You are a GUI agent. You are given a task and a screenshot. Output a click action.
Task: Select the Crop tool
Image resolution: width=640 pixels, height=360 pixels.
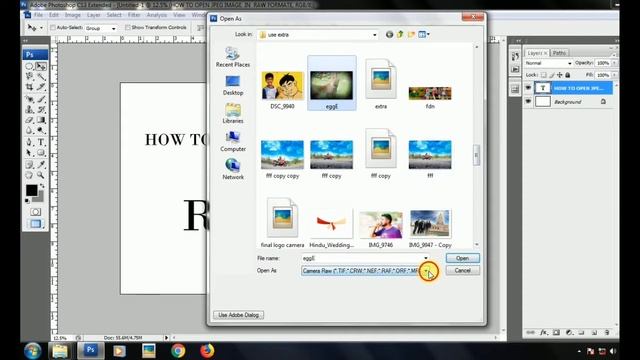tap(29, 87)
